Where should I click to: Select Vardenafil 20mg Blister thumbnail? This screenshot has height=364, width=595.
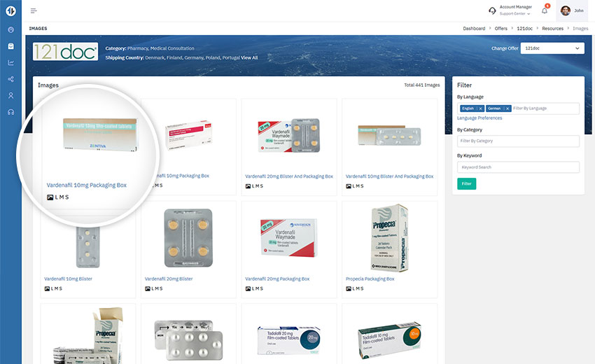(188, 238)
